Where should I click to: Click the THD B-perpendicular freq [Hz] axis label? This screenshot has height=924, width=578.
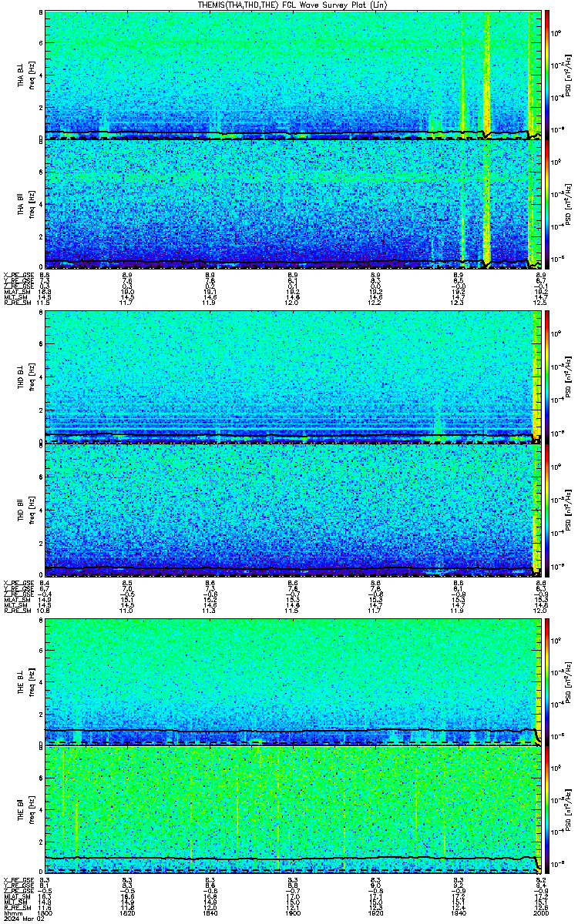[x=32, y=377]
